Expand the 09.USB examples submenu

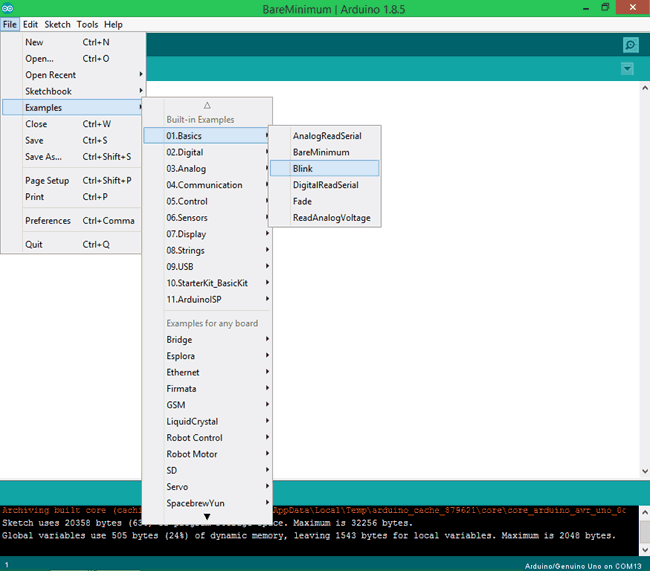[207, 267]
